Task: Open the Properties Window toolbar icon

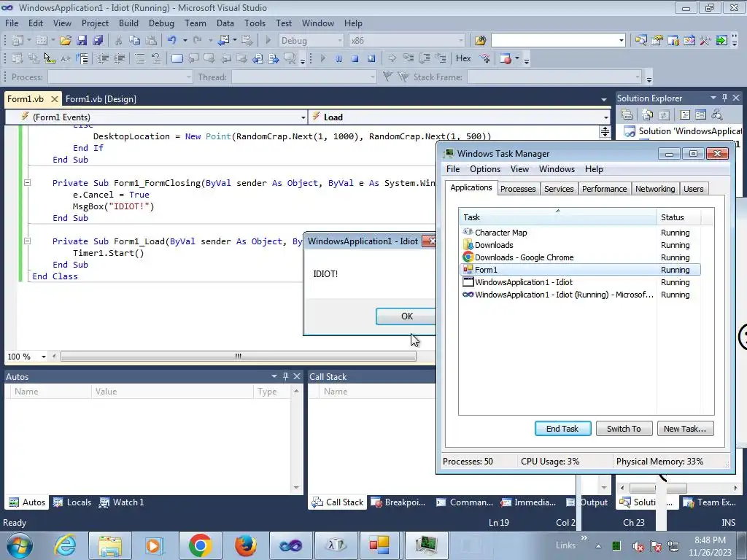Action: coord(657,41)
